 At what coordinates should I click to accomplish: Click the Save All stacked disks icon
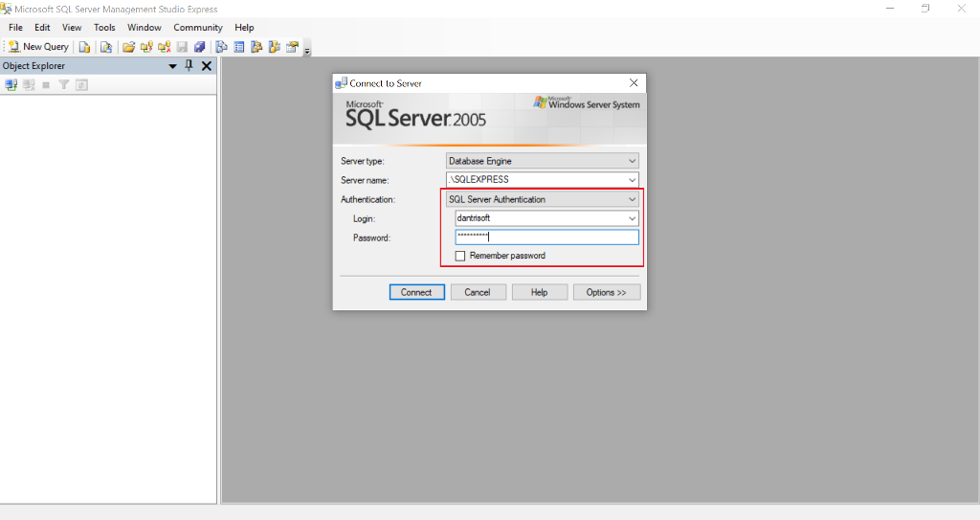[x=199, y=47]
